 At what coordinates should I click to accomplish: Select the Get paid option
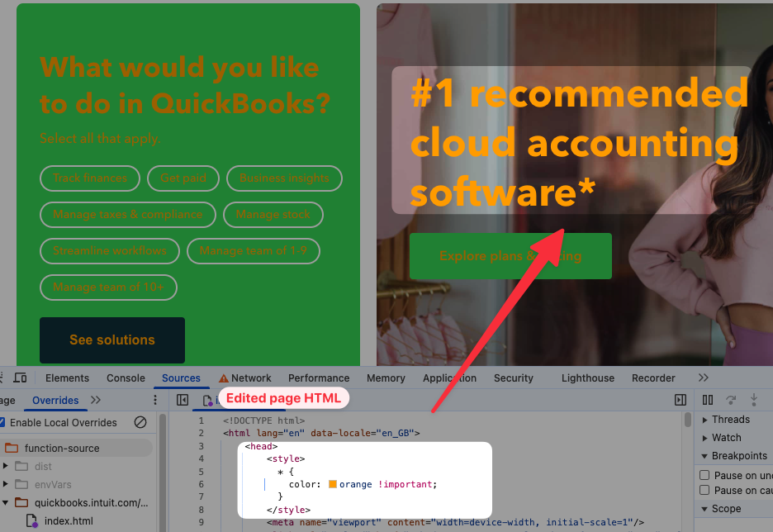(x=183, y=178)
